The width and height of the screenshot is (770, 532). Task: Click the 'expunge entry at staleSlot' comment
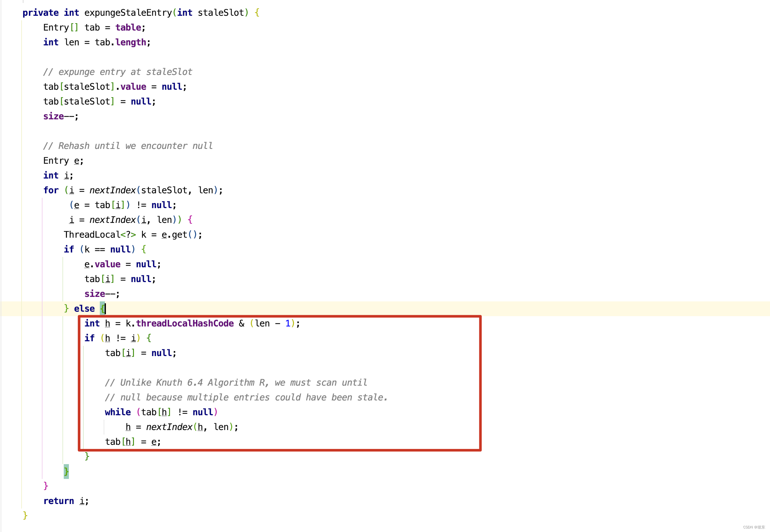point(117,72)
